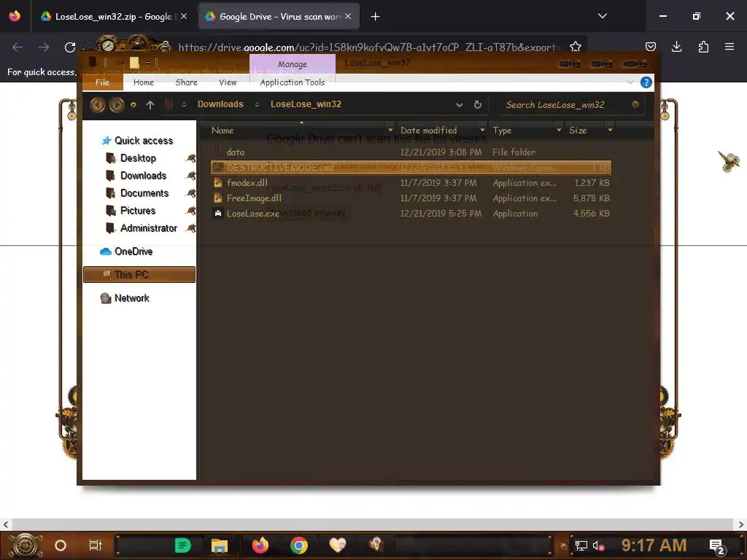Open quick access toolbar customize dropdown
Image resolution: width=747 pixels, height=560 pixels.
pos(147,63)
